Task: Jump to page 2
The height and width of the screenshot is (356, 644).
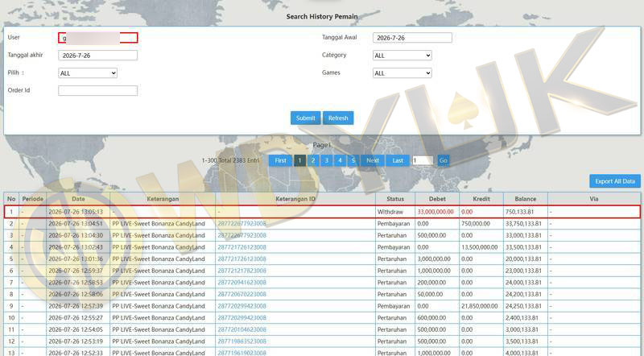Action: tap(313, 160)
